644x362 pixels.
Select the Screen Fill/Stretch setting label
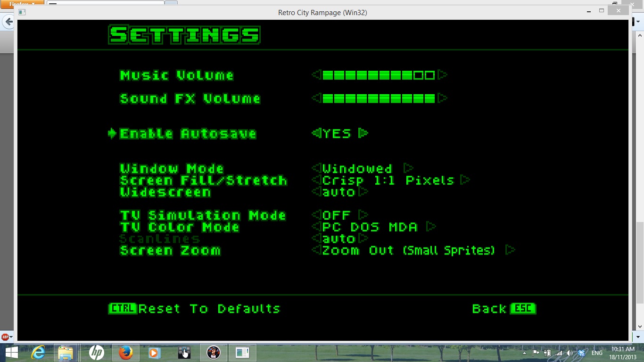pyautogui.click(x=203, y=180)
